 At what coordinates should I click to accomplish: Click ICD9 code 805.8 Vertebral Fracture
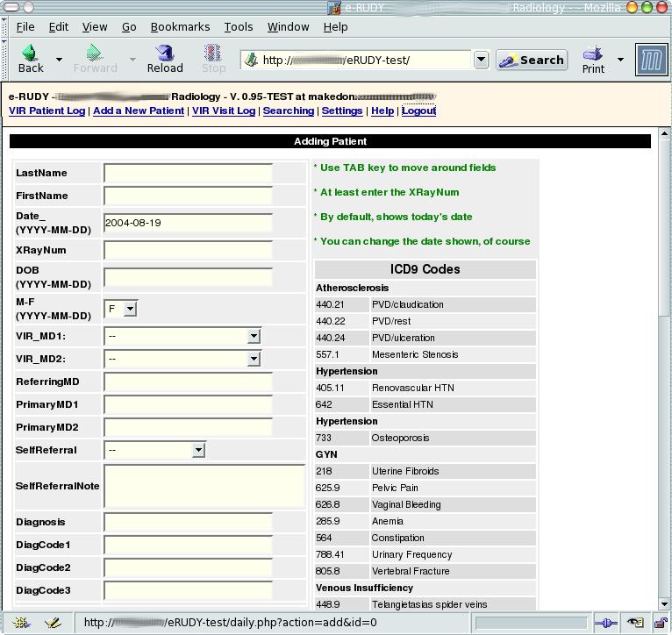pyautogui.click(x=425, y=571)
